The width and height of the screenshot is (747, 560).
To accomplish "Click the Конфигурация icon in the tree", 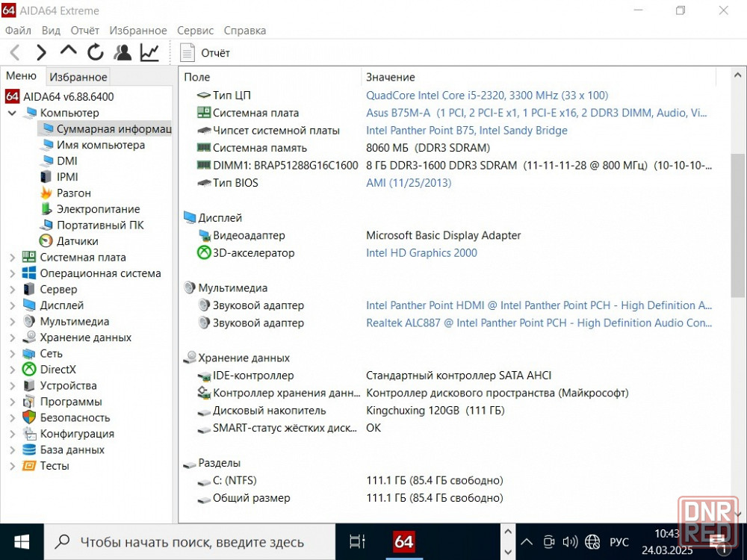I will (29, 433).
